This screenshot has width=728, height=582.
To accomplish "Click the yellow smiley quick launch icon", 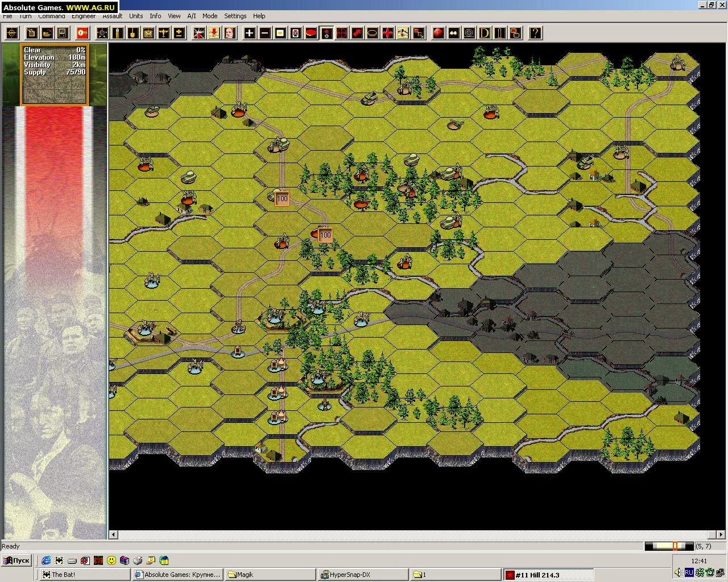I will pyautogui.click(x=111, y=560).
